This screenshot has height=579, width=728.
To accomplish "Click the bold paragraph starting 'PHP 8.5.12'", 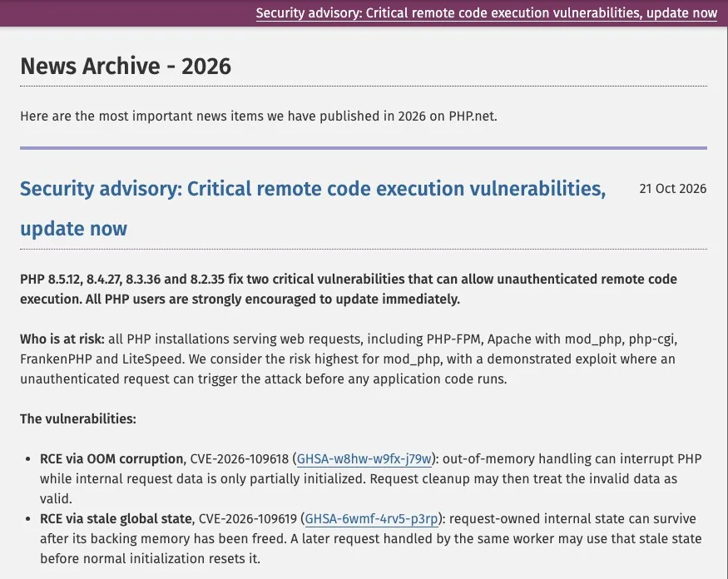I will click(x=349, y=289).
